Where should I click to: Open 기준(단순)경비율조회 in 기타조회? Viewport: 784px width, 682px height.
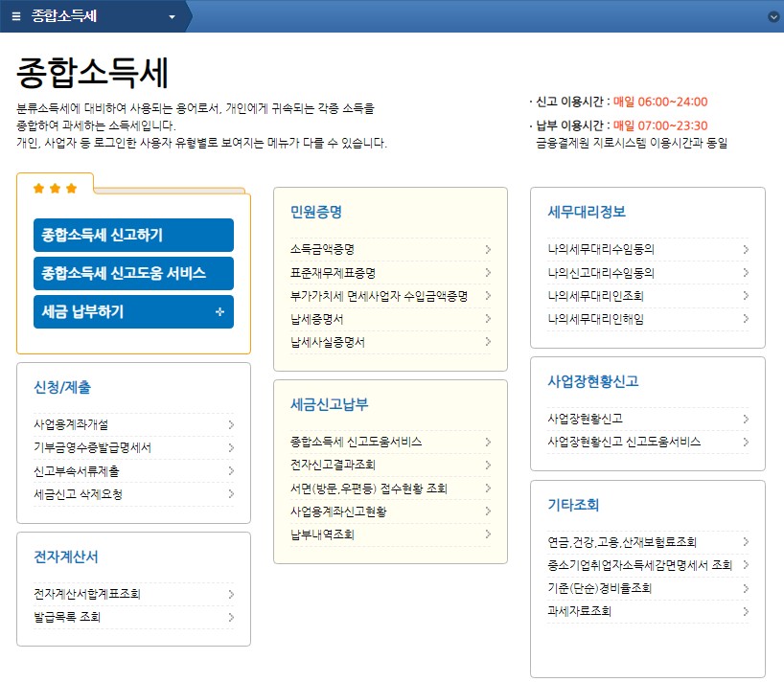(x=598, y=589)
